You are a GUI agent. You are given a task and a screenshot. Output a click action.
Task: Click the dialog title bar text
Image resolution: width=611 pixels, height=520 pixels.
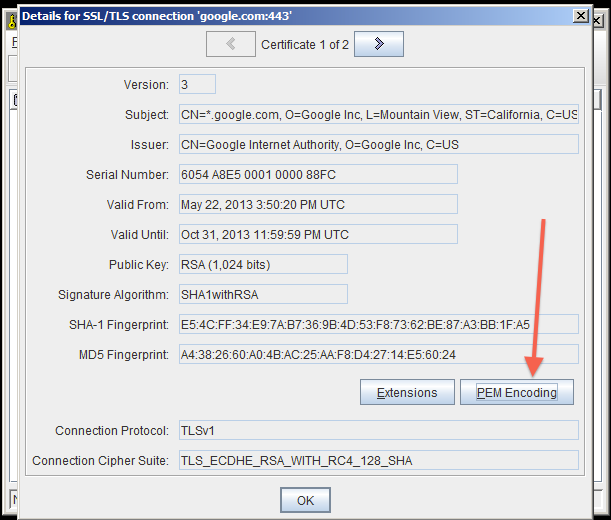(x=157, y=16)
